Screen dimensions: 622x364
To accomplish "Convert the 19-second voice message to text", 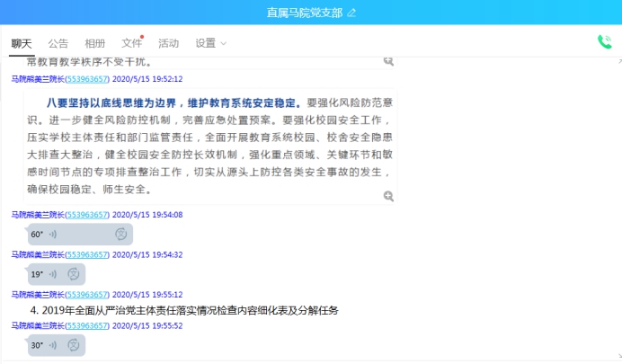I will coord(74,274).
